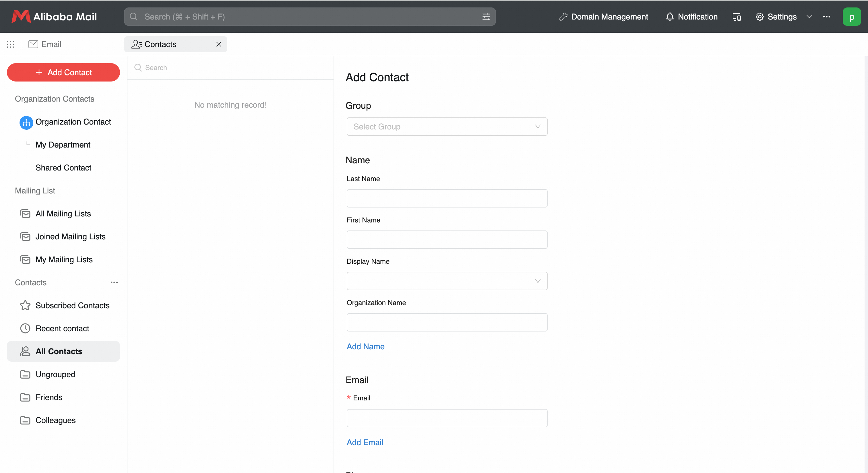The width and height of the screenshot is (868, 473).
Task: Switch to the Email tab
Action: point(45,44)
